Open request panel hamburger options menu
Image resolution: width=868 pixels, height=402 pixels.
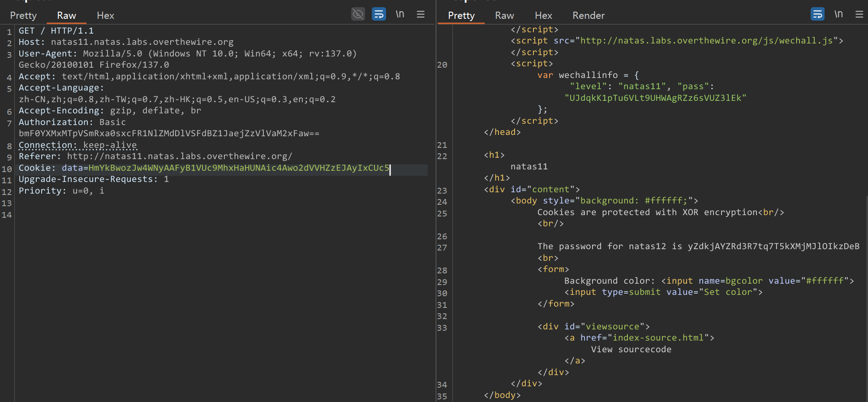click(x=421, y=14)
